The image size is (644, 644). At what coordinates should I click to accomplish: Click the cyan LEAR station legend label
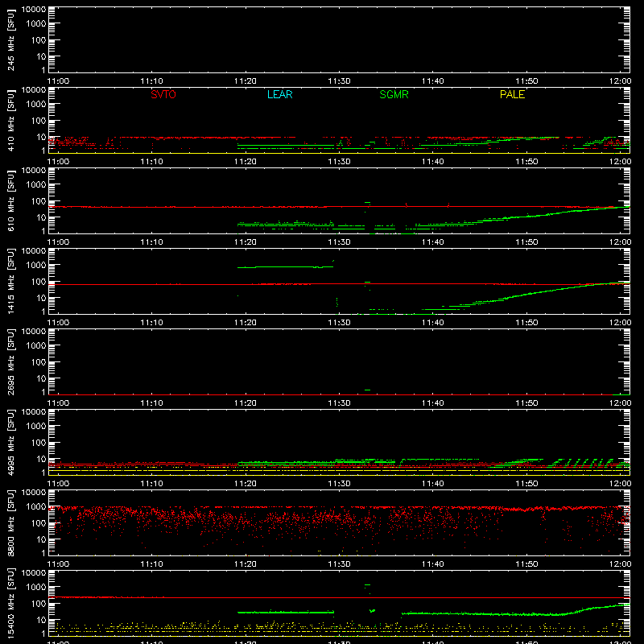point(279,94)
